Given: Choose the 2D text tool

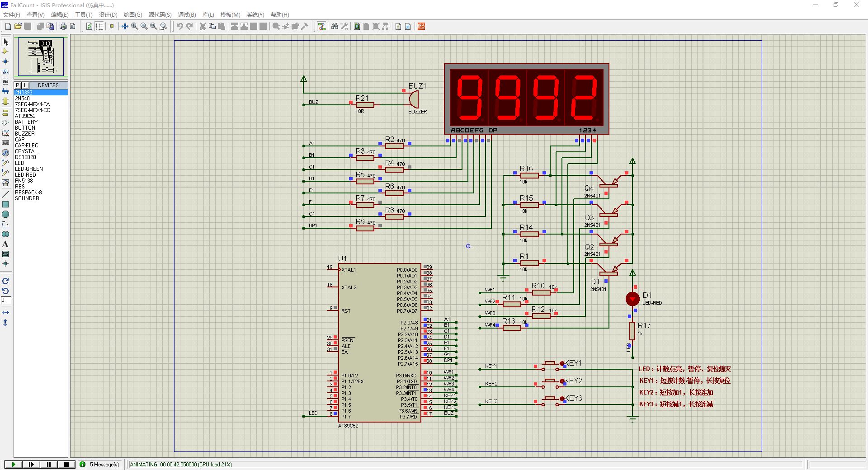Looking at the screenshot, I should coord(5,244).
